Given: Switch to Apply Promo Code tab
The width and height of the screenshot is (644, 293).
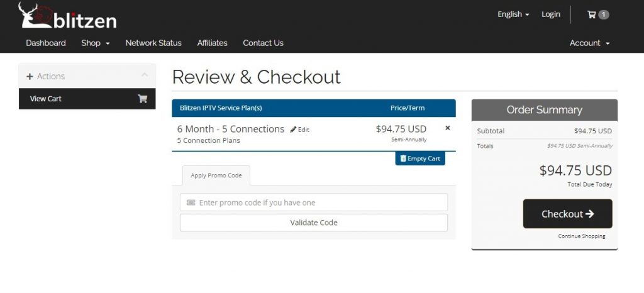Looking at the screenshot, I should (216, 175).
